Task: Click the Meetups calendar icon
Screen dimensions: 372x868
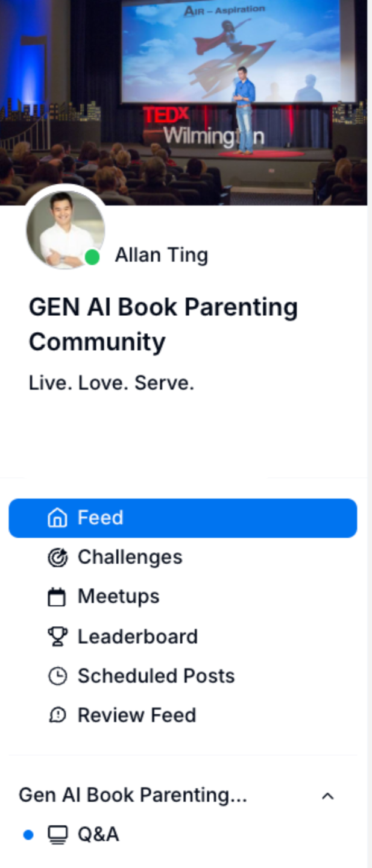Action: [57, 597]
